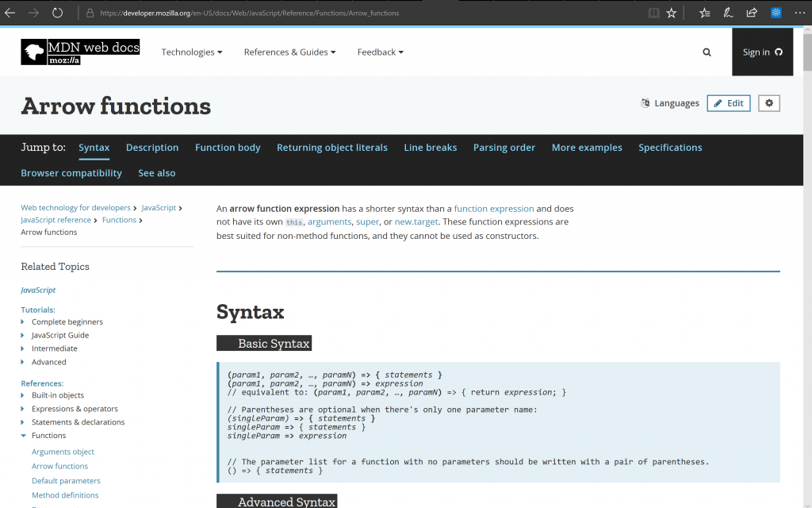
Task: Open the Technologies dropdown menu
Action: [x=192, y=52]
